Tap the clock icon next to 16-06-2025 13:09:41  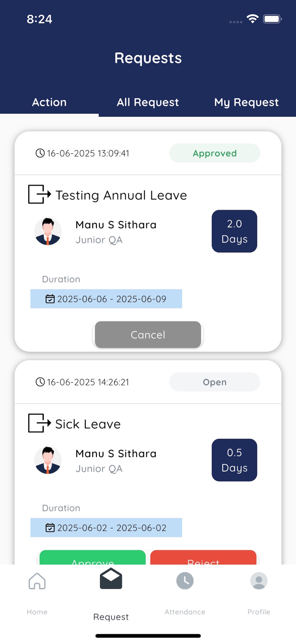pyautogui.click(x=40, y=153)
